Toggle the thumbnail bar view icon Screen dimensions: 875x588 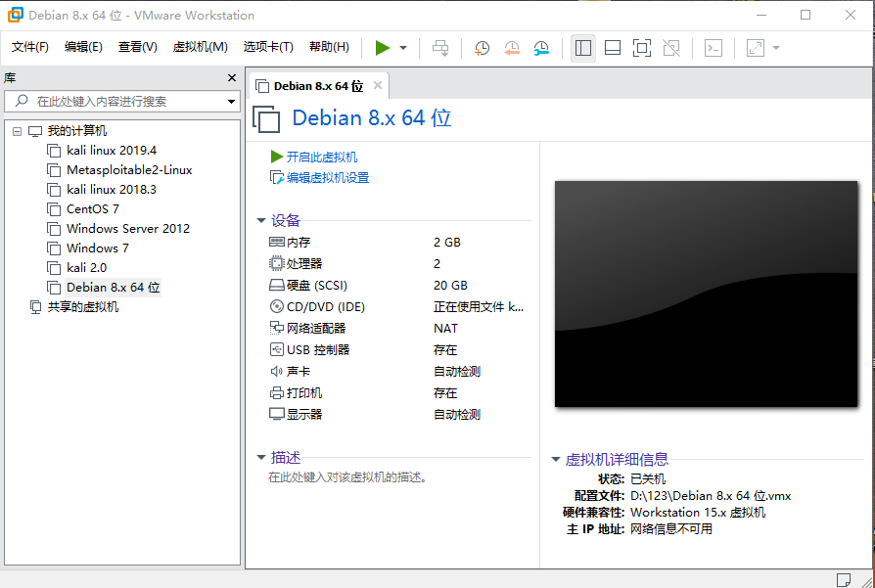tap(613, 48)
